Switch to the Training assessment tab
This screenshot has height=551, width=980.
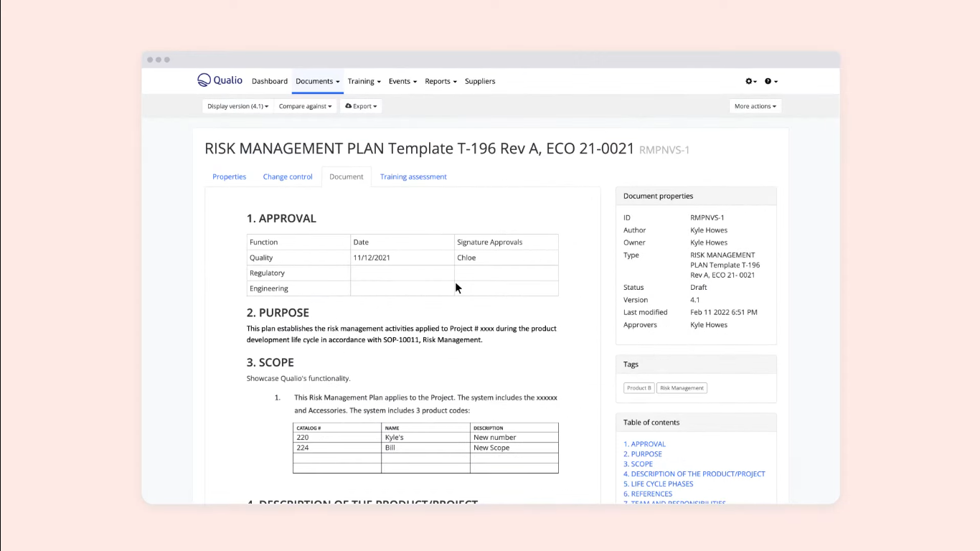(413, 176)
